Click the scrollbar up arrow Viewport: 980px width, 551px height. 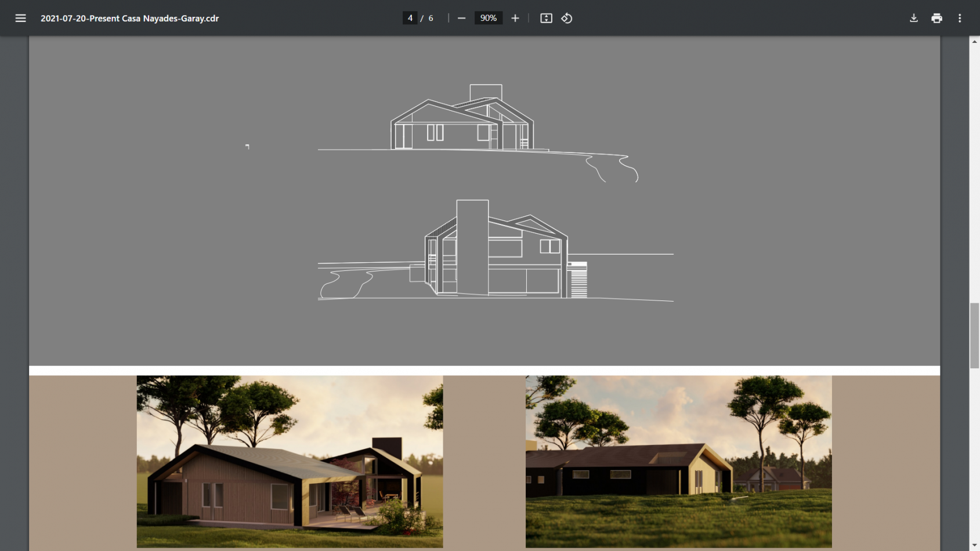[x=975, y=41]
